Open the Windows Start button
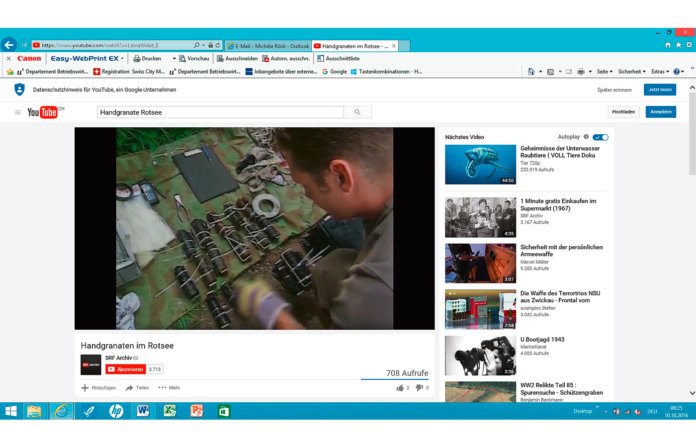 [x=11, y=411]
